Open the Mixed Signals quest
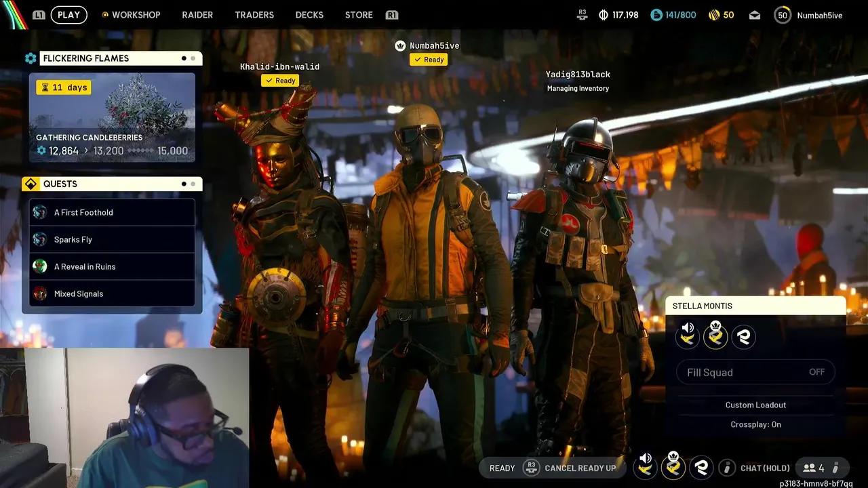Viewport: 868px width, 488px height. coord(112,293)
